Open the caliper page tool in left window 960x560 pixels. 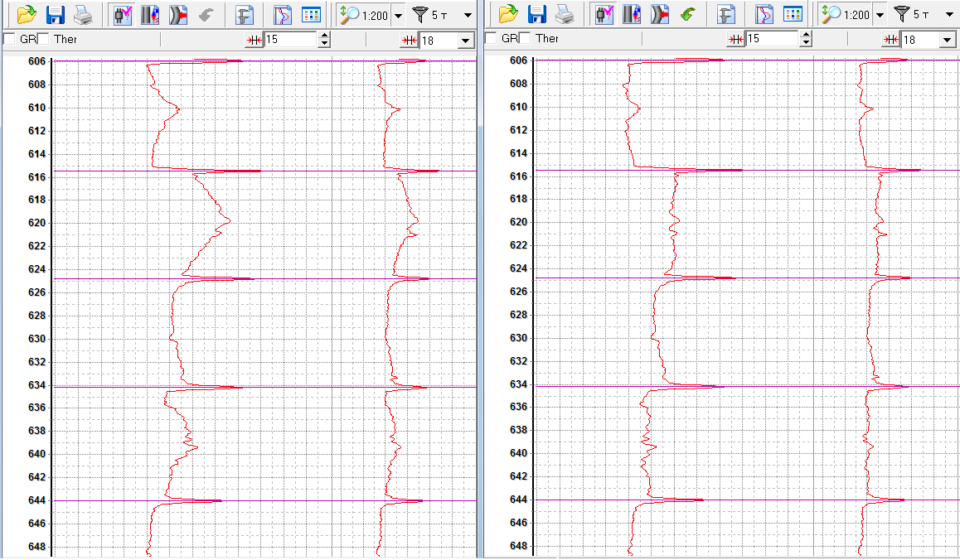(245, 14)
